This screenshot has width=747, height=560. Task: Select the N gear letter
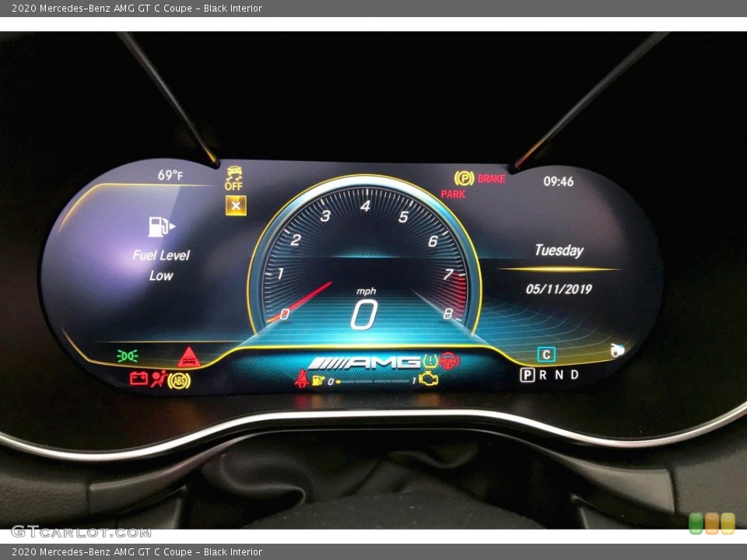point(559,375)
